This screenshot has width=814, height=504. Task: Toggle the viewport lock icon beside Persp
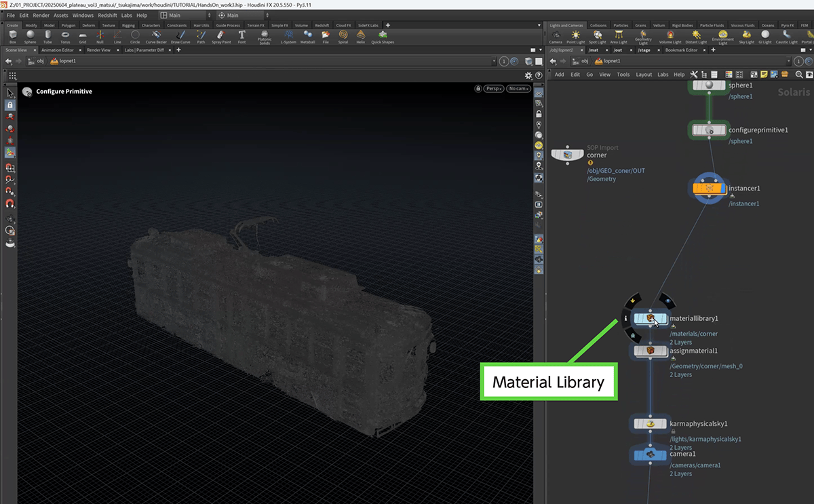click(x=478, y=89)
